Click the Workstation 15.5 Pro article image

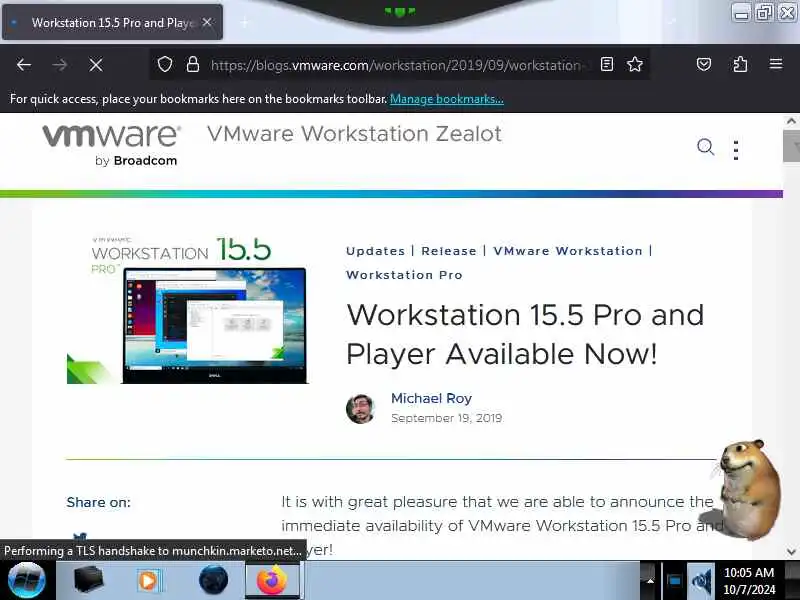coord(188,309)
